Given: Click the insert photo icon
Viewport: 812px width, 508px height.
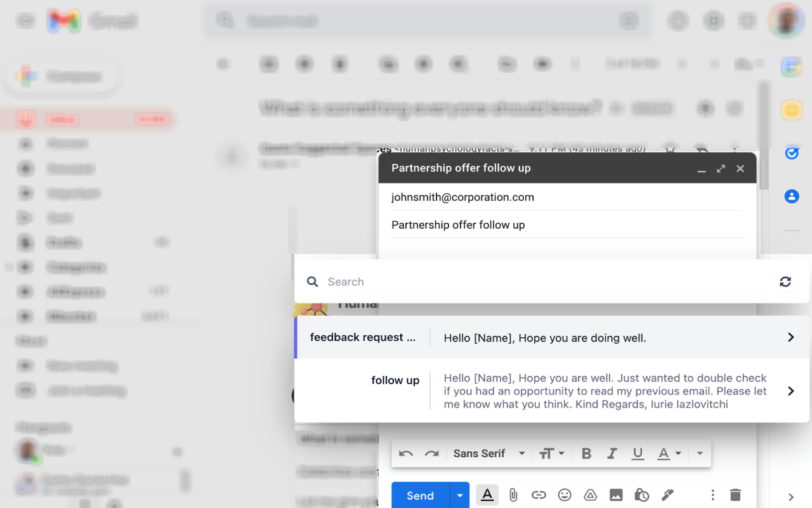Looking at the screenshot, I should click(616, 495).
